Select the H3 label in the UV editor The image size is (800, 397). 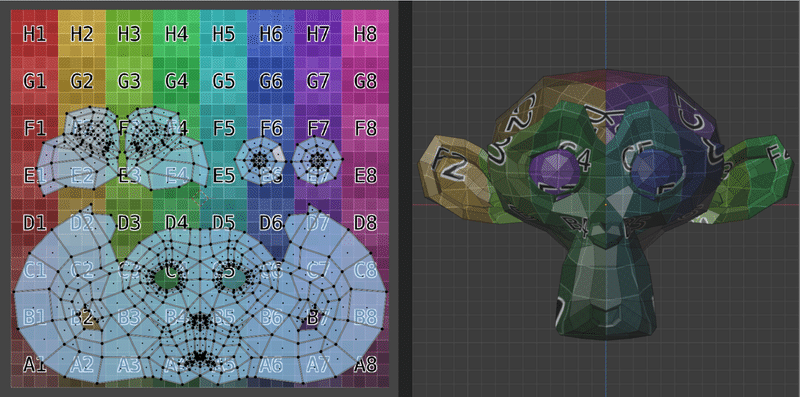(129, 34)
